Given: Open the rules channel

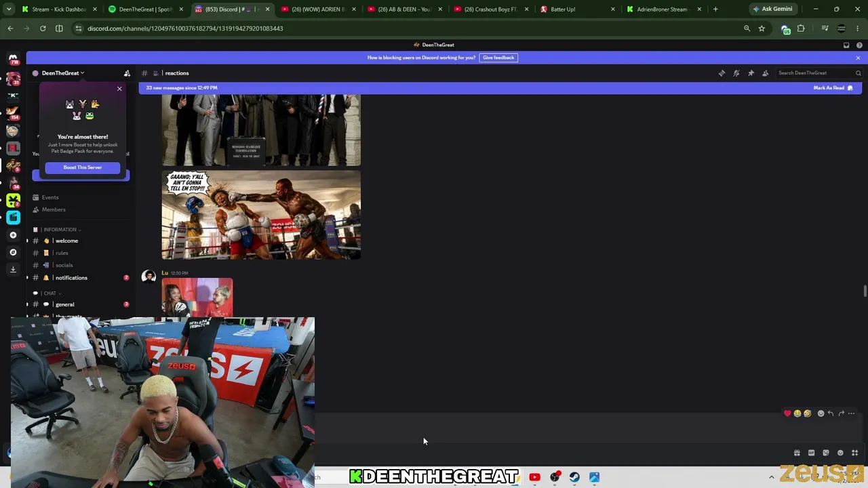Looking at the screenshot, I should [x=81, y=253].
